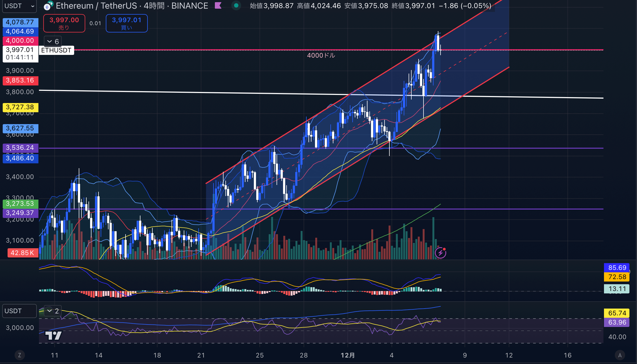Click the white ETHUSDT symbol label

click(56, 50)
